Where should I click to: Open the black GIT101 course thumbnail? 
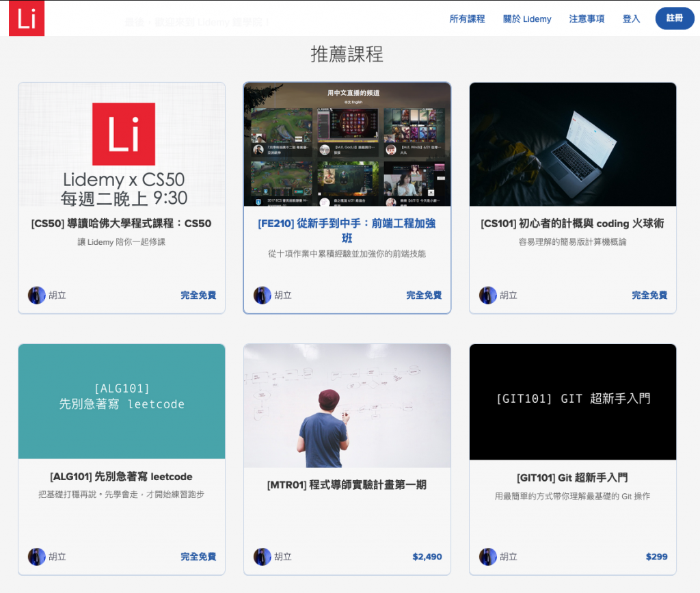573,402
